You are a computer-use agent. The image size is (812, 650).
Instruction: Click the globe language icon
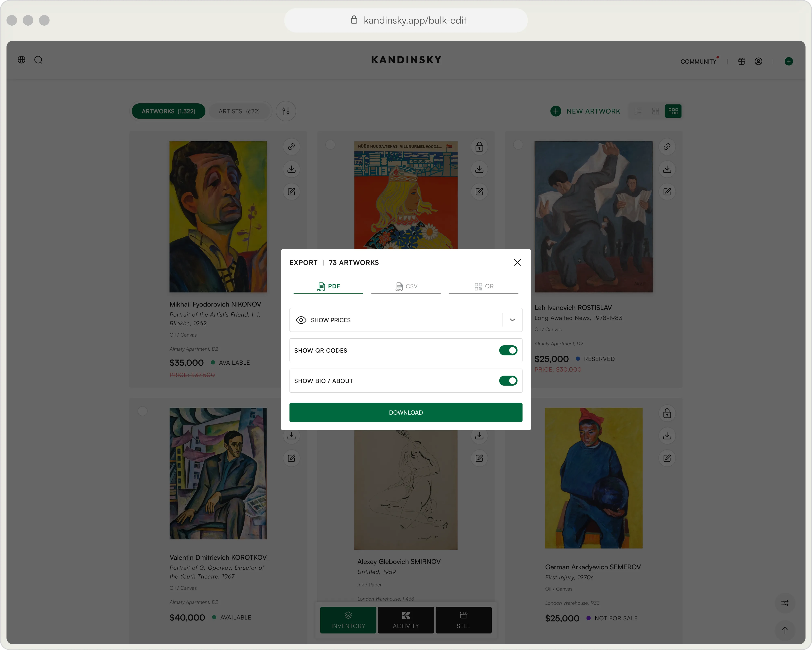pyautogui.click(x=22, y=60)
